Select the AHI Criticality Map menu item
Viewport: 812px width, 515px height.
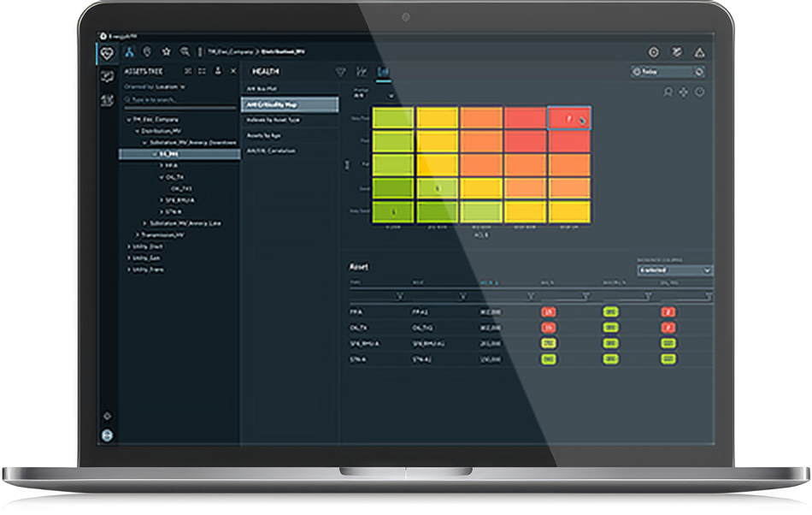pos(290,104)
